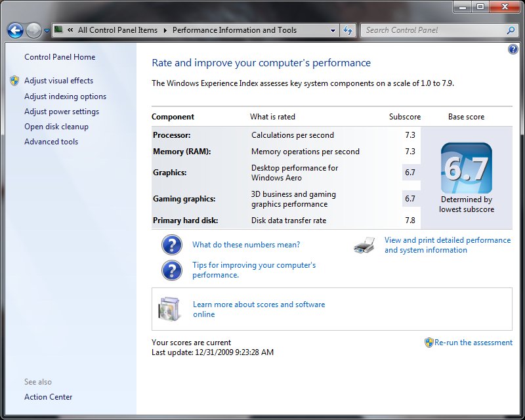Click the 'Rate and improve your computer's performance' heading
Screen dimensions: 525x420
coord(261,63)
